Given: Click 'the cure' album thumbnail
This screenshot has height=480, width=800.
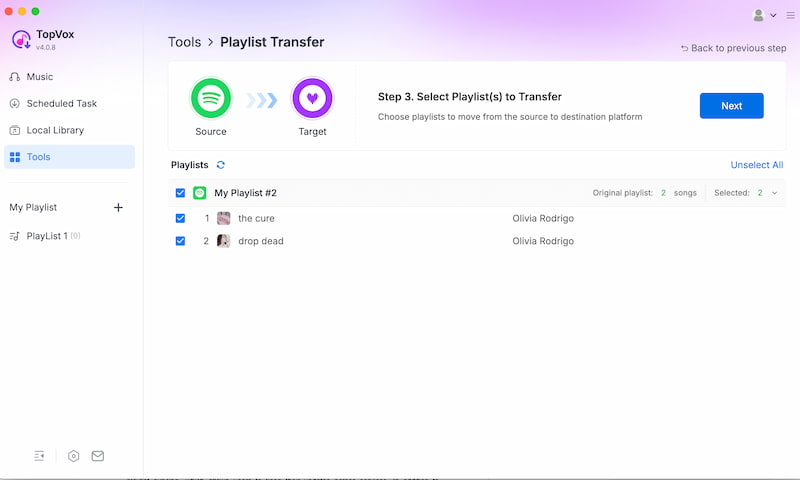Looking at the screenshot, I should coord(223,218).
